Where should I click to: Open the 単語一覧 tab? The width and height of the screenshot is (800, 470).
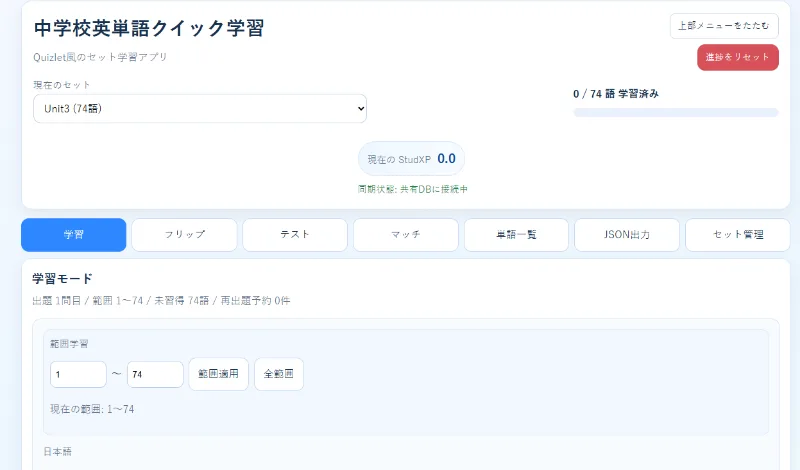(516, 235)
